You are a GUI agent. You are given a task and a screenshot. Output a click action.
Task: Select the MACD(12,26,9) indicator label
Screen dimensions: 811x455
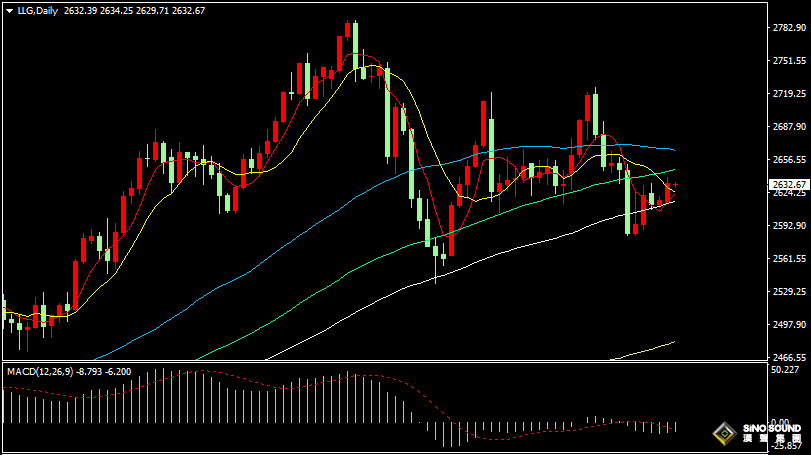pyautogui.click(x=40, y=371)
